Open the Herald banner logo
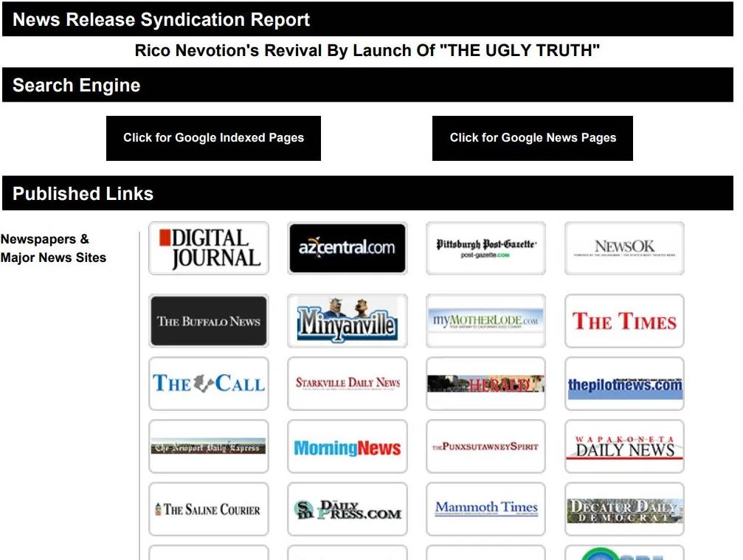743x560 pixels. coord(485,384)
